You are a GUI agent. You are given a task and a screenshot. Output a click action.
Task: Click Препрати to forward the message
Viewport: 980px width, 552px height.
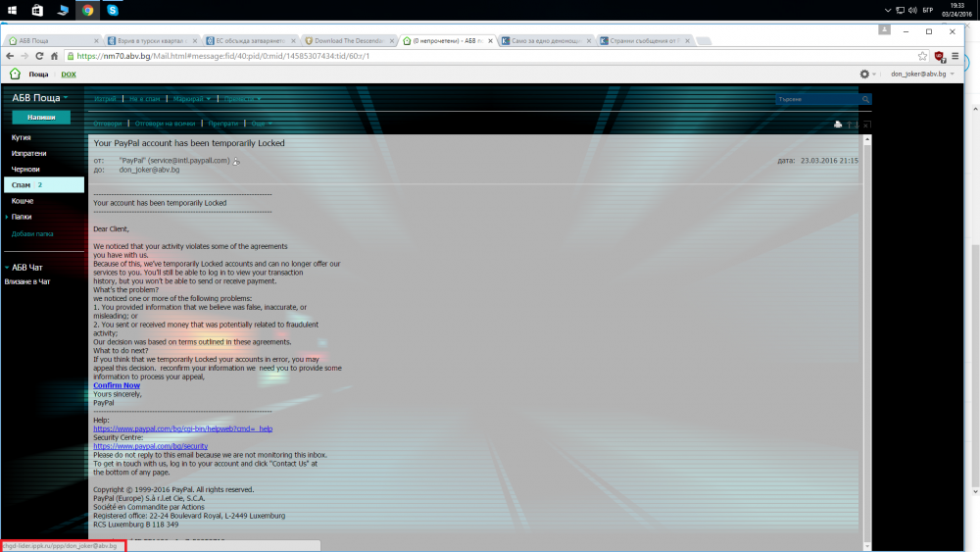pos(223,124)
